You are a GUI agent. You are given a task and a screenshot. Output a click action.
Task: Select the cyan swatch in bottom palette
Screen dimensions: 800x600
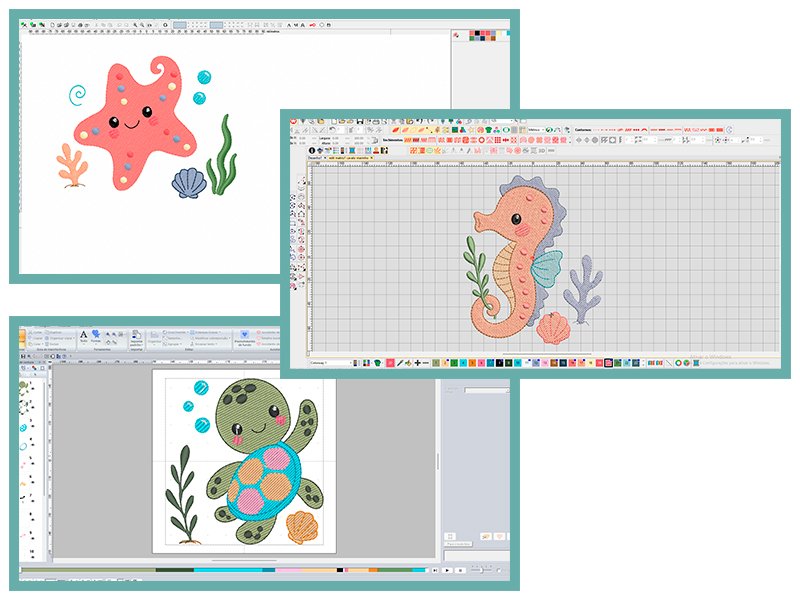463,363
